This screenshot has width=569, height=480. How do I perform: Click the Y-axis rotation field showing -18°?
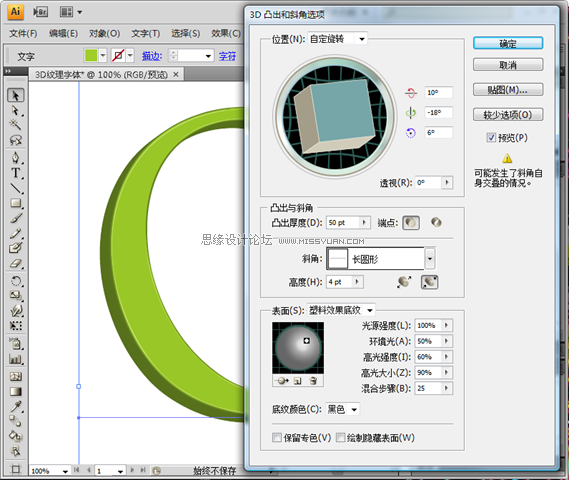click(x=438, y=112)
